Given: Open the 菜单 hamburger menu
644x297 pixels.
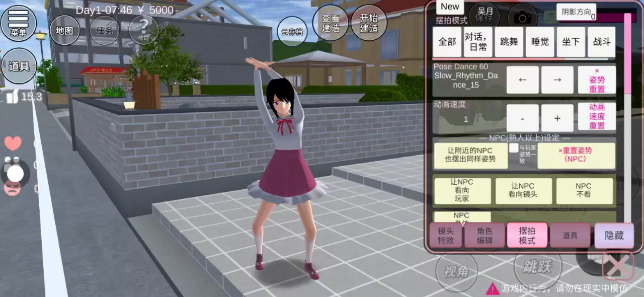Looking at the screenshot, I should click(x=19, y=23).
